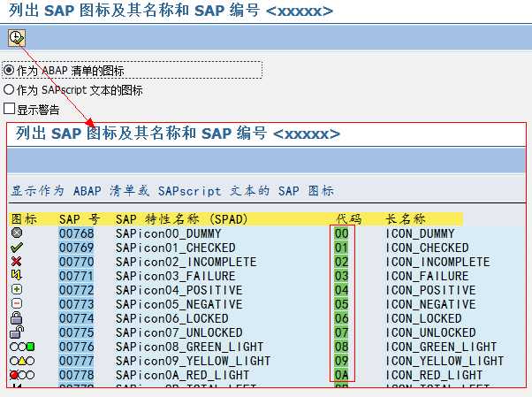Click code cell 00
This screenshot has height=397, width=532.
(341, 233)
